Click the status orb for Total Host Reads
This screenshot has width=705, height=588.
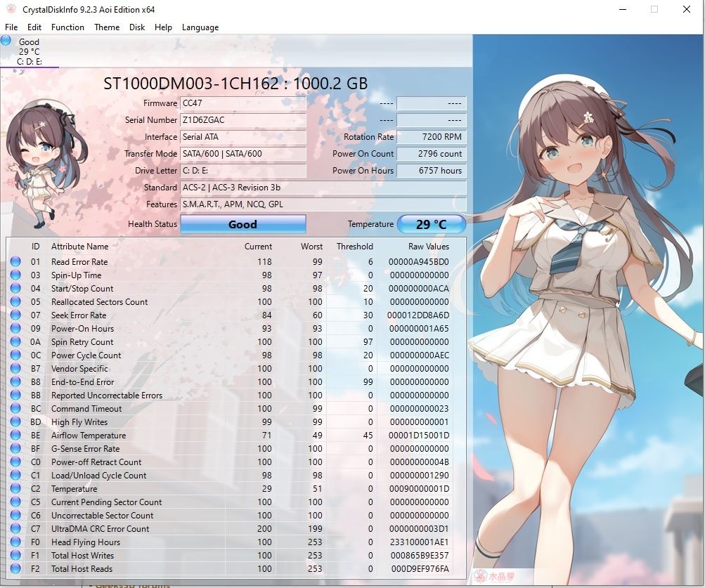point(15,568)
